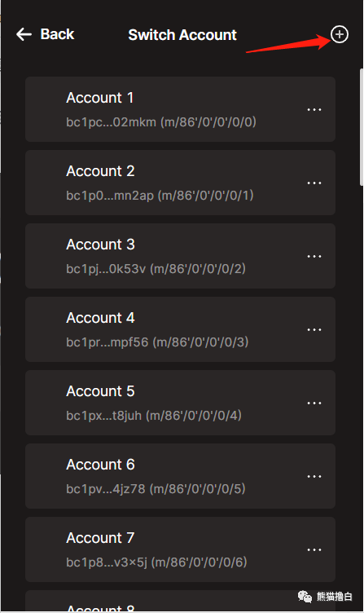Switch to Account 4
The width and height of the screenshot is (364, 613).
[x=181, y=329]
